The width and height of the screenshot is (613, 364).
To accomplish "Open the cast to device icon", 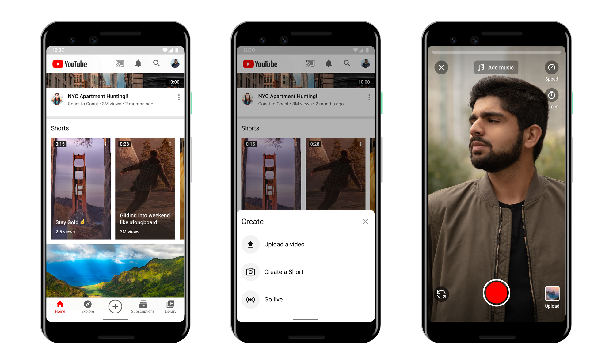I will (x=119, y=66).
